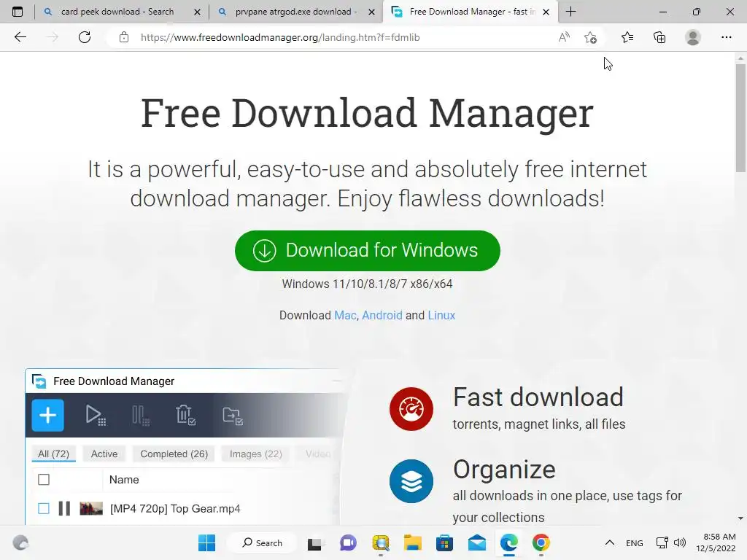
Task: View site information lock icon
Action: [x=124, y=37]
